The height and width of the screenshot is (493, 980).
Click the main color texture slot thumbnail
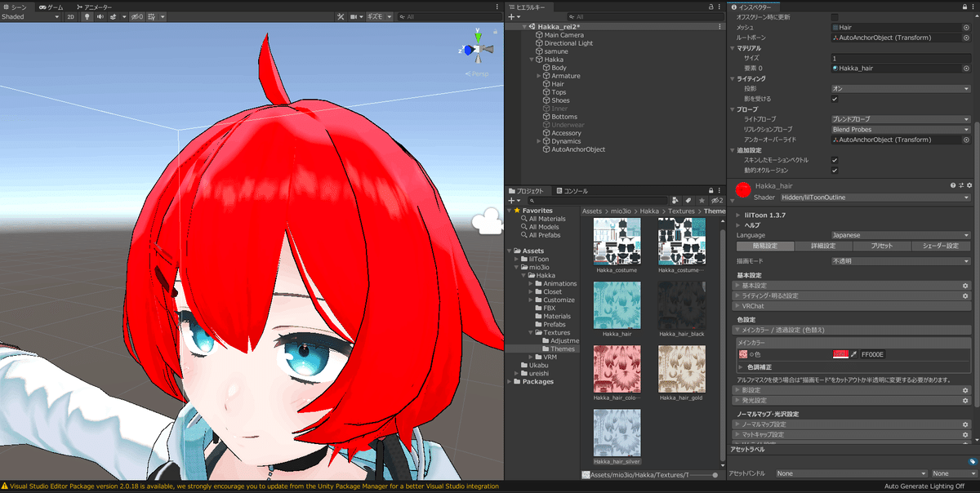[743, 354]
